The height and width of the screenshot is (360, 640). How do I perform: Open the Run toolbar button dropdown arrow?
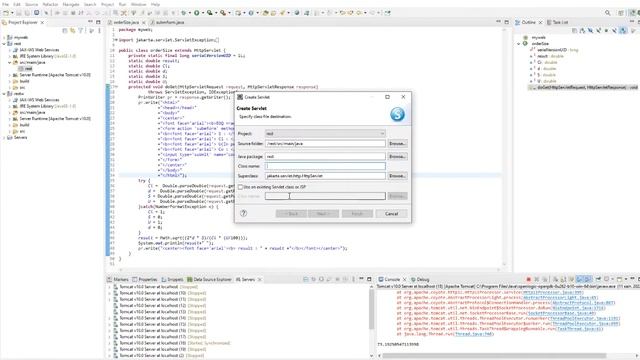pyautogui.click(x=202, y=13)
